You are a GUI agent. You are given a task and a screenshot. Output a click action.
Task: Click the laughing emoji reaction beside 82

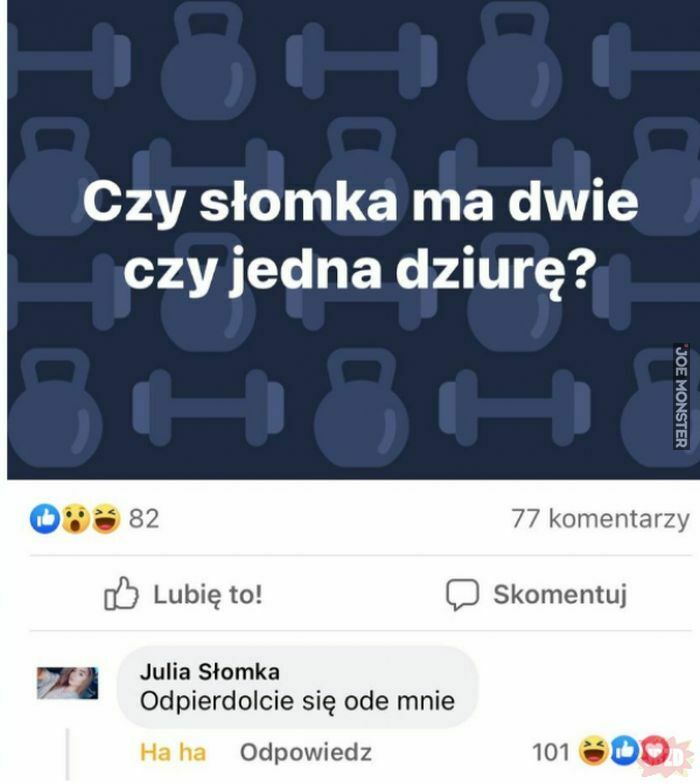pos(106,519)
